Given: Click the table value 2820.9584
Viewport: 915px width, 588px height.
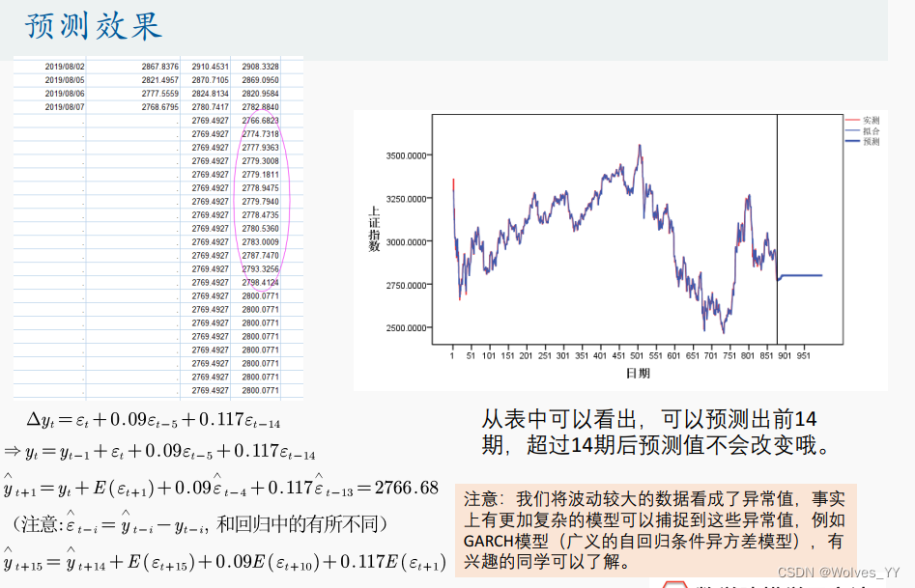Looking at the screenshot, I should (x=260, y=94).
